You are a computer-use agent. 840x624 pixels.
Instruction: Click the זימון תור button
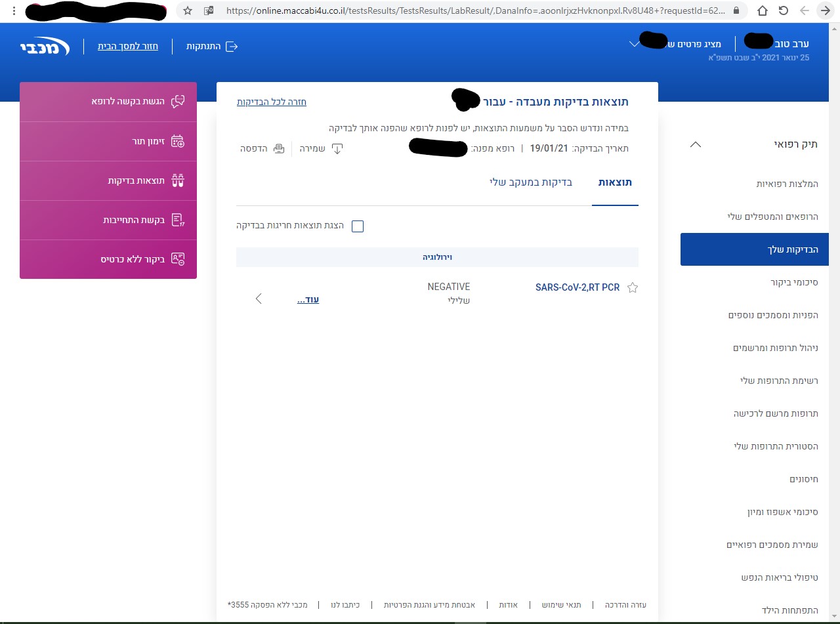pos(108,141)
